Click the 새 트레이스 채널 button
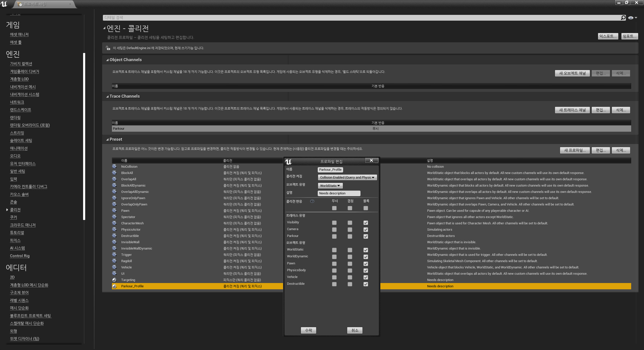This screenshot has width=644, height=350. [x=572, y=110]
